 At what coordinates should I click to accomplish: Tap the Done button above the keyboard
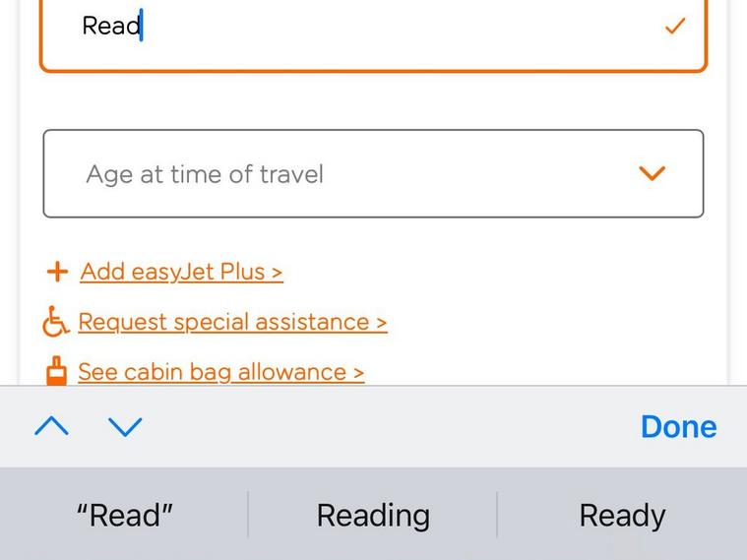[678, 426]
